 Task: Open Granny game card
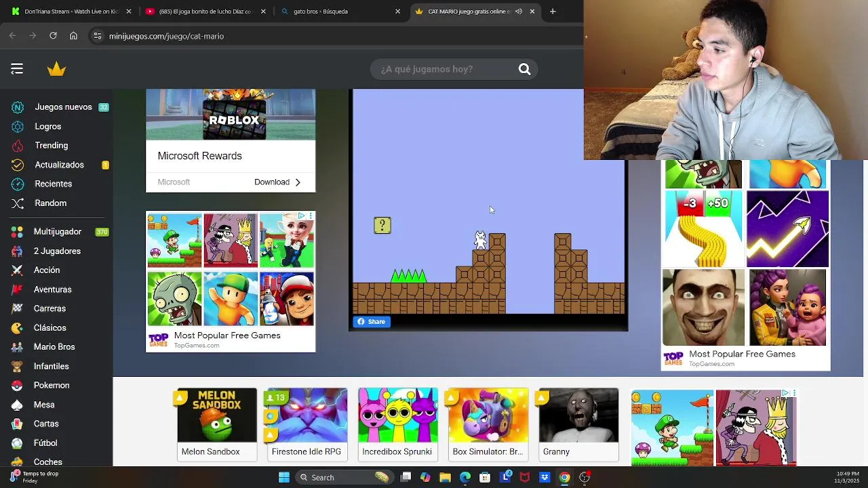click(x=578, y=424)
